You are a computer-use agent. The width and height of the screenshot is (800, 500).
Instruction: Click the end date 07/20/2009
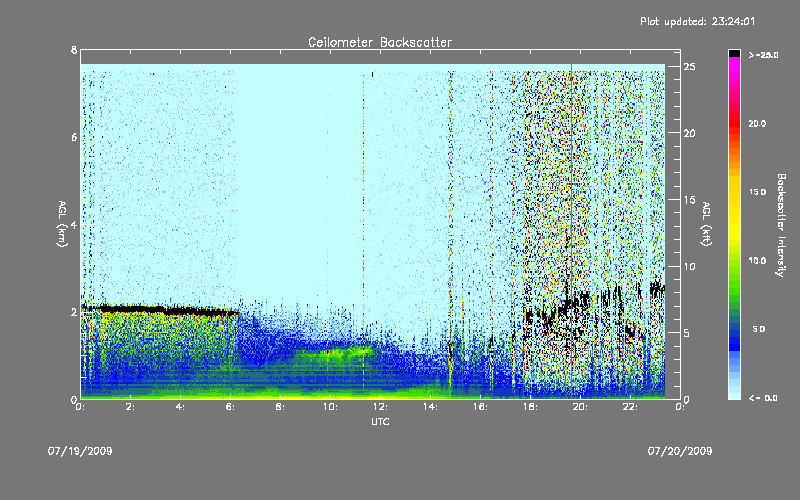pyautogui.click(x=680, y=451)
